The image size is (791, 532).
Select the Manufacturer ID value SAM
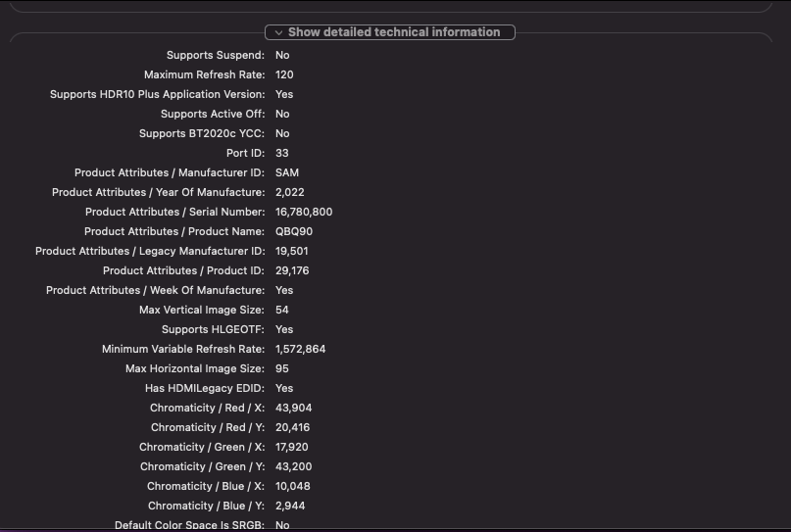click(287, 172)
